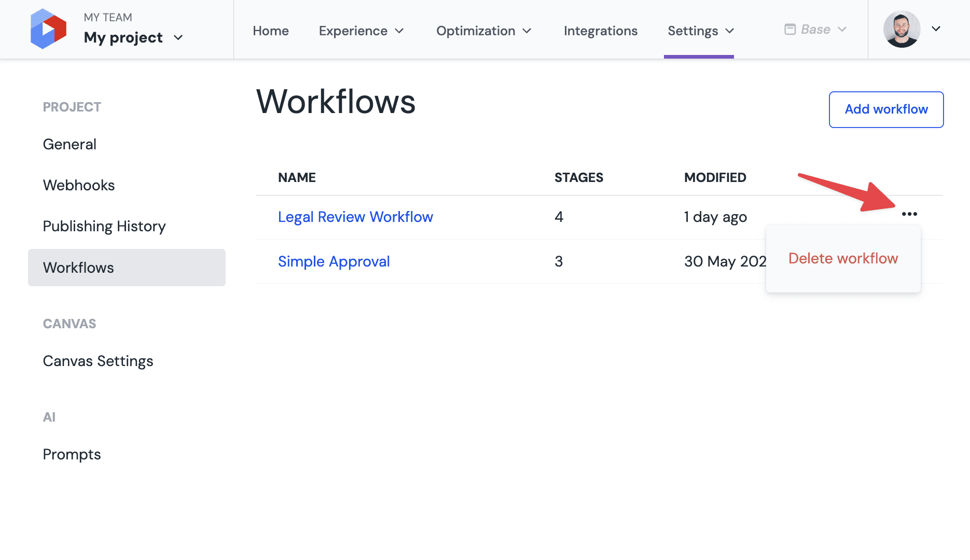Expand the Optimization menu
Screen dimensions: 970x560
[484, 31]
